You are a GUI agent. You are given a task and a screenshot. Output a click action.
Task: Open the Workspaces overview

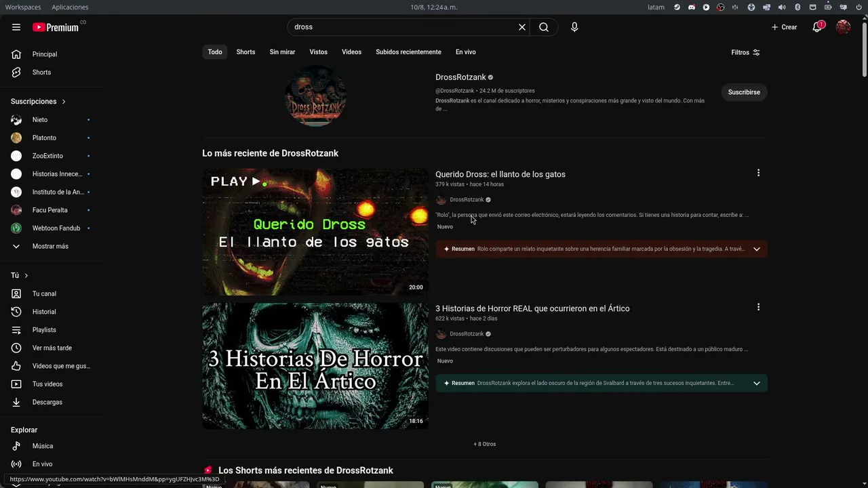(23, 7)
